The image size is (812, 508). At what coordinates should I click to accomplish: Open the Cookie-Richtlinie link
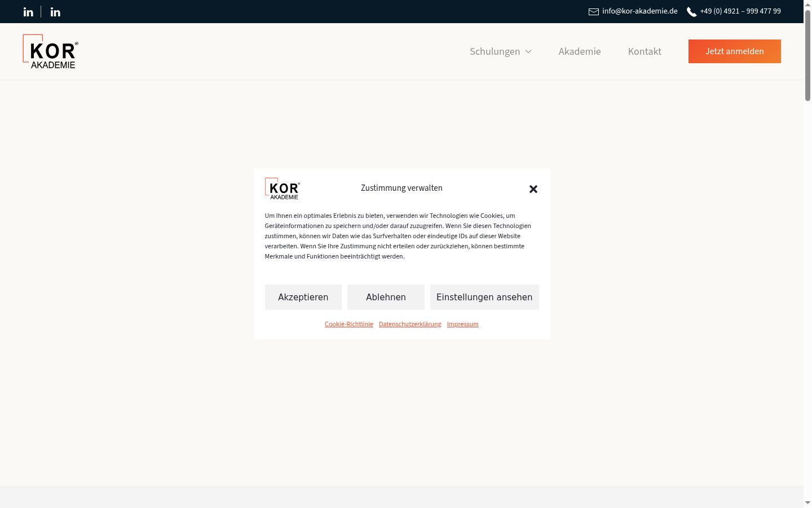point(349,324)
